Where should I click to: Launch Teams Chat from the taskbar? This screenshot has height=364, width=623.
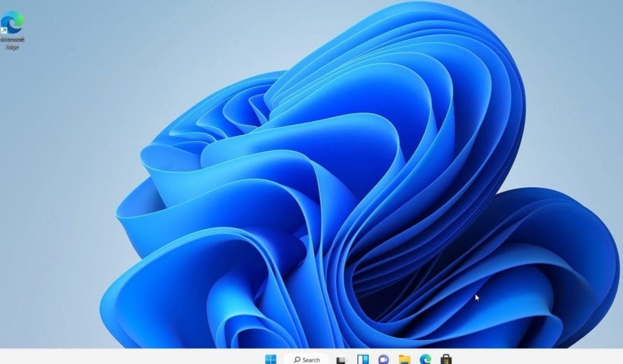point(383,360)
